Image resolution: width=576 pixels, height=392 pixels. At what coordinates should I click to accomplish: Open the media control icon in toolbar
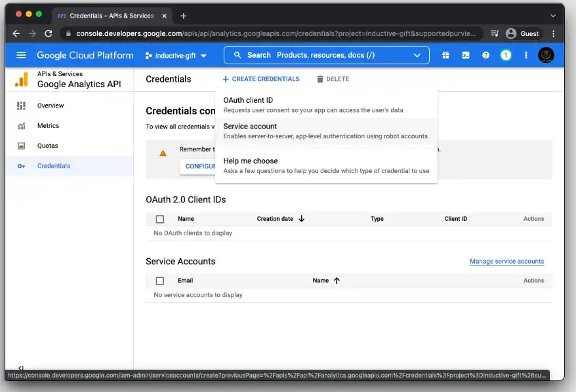pyautogui.click(x=495, y=33)
